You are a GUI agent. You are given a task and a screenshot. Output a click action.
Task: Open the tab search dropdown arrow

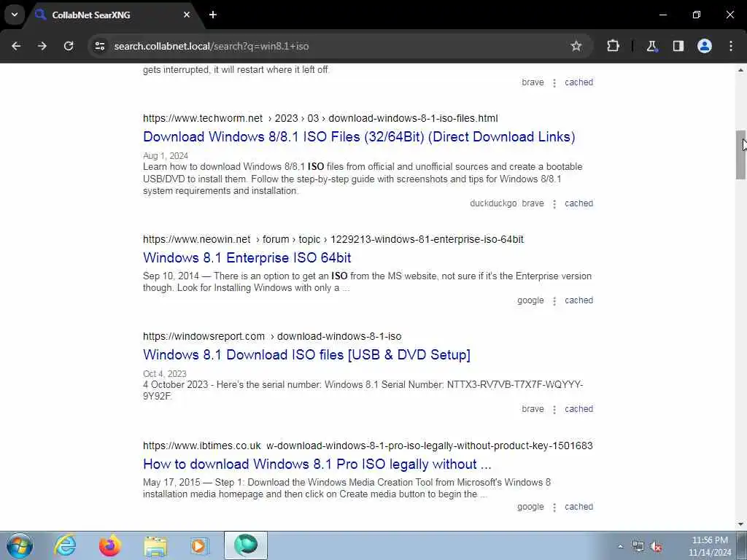pos(15,15)
